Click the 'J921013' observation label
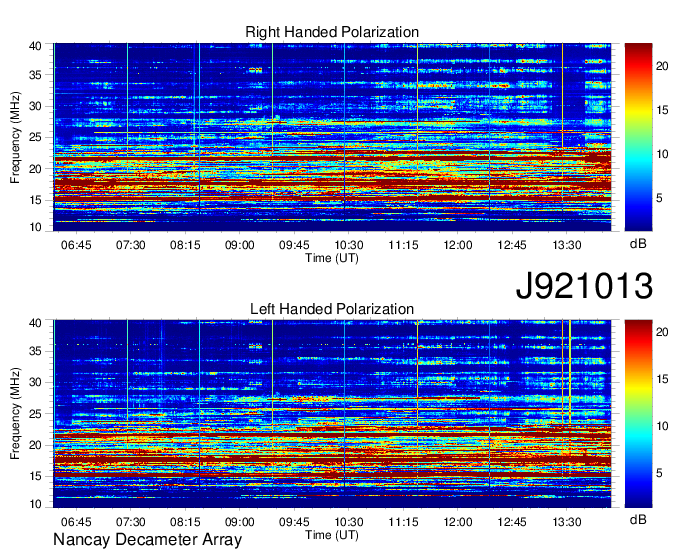Screen dimensions: 680x552 pos(584,286)
